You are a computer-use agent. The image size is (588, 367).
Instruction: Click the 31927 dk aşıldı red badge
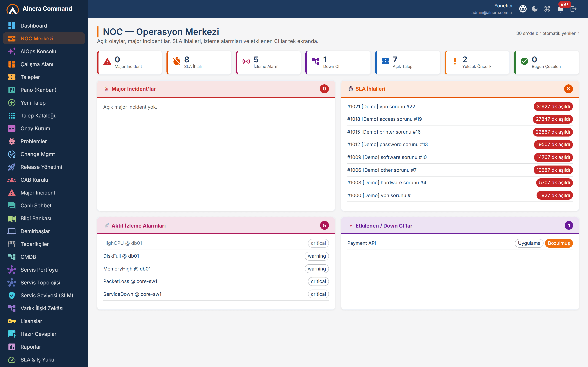pos(553,107)
